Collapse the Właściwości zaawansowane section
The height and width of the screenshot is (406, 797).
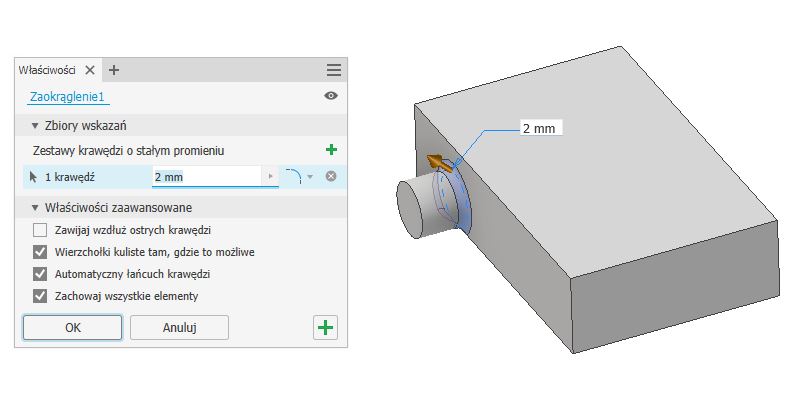[35, 208]
